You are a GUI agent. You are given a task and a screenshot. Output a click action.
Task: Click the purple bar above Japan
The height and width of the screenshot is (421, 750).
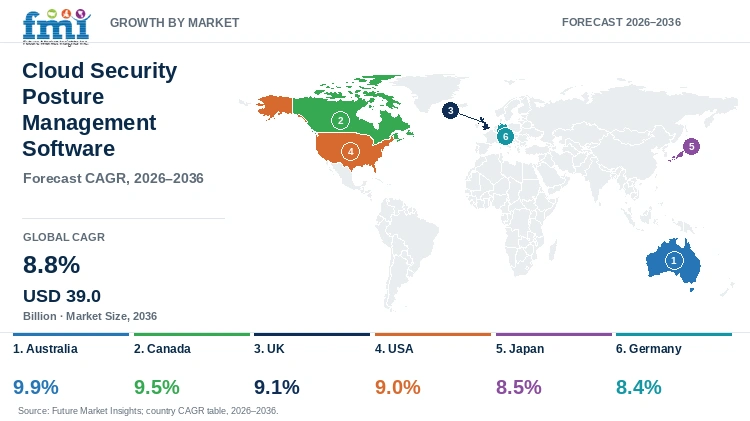pyautogui.click(x=554, y=334)
